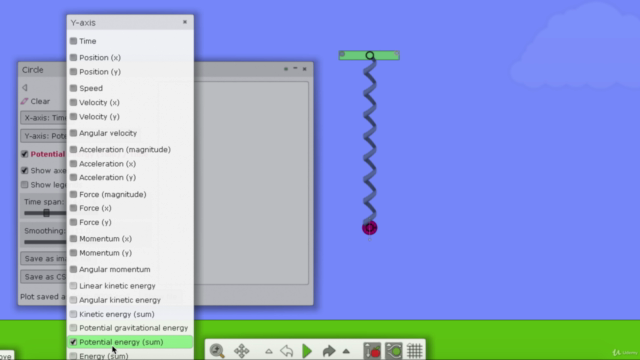Viewport: 640px width, 360px height.
Task: Check Position (x) in the Y-axis list
Action: 73,58
